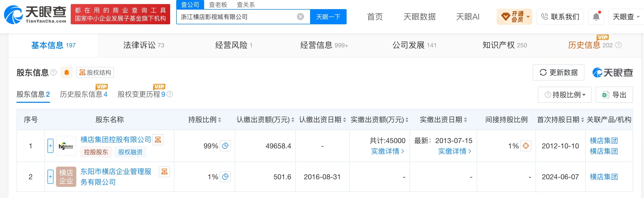View equity structure icon beside 东阳市横店企业管理服务有限公司
644x198 pixels.
(164, 172)
